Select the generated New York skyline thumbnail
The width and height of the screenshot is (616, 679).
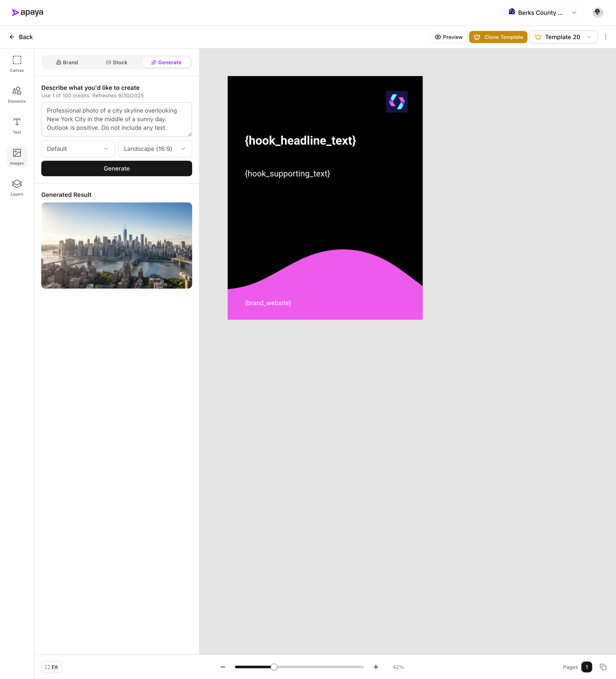coord(116,246)
